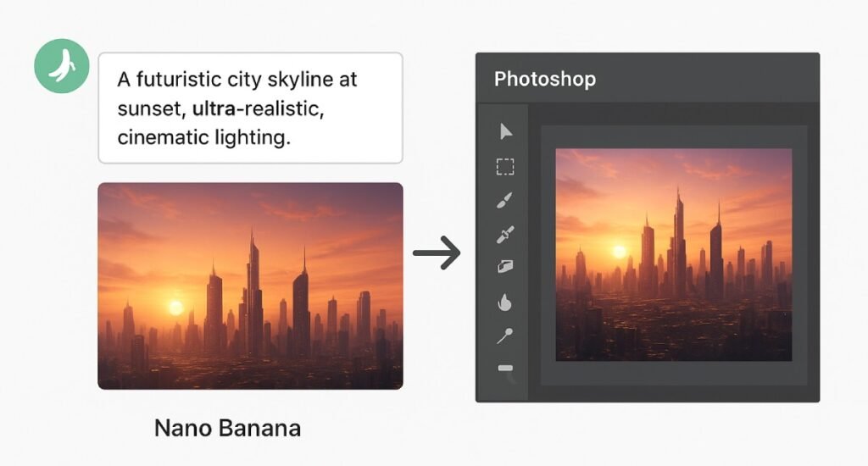The height and width of the screenshot is (466, 868).
Task: Select the Eyedropper tool in Photoshop toolbar
Action: 505,235
